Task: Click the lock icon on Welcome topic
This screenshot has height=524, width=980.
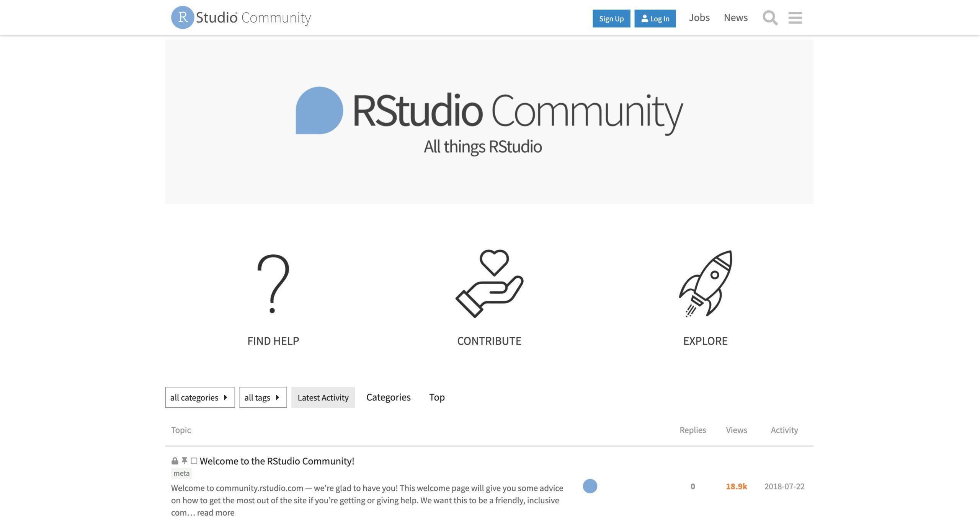Action: coord(175,461)
